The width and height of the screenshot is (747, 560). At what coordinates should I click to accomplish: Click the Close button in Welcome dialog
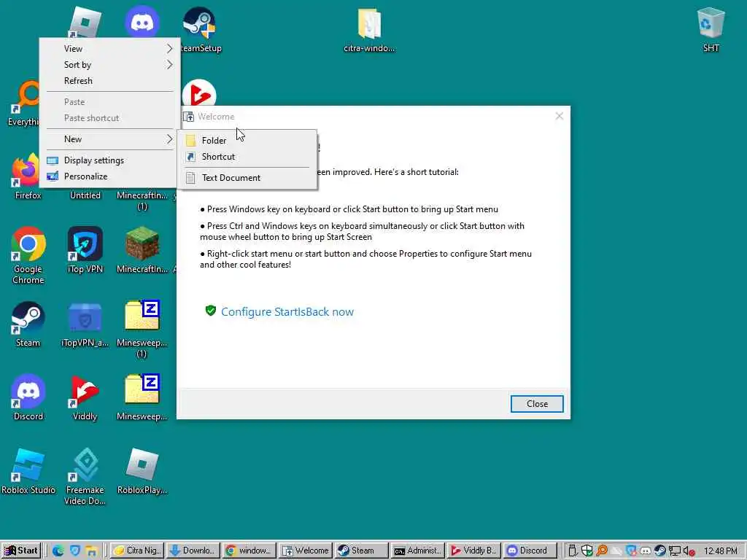click(537, 404)
